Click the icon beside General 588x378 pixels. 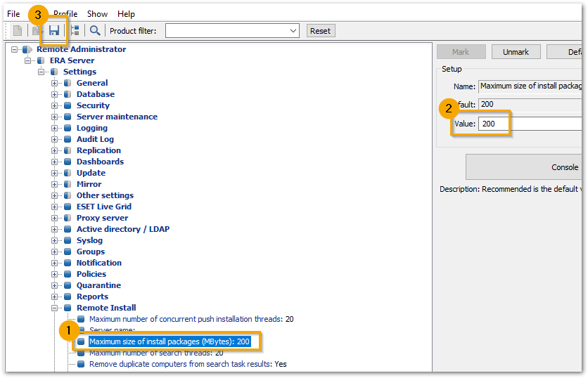pyautogui.click(x=68, y=83)
